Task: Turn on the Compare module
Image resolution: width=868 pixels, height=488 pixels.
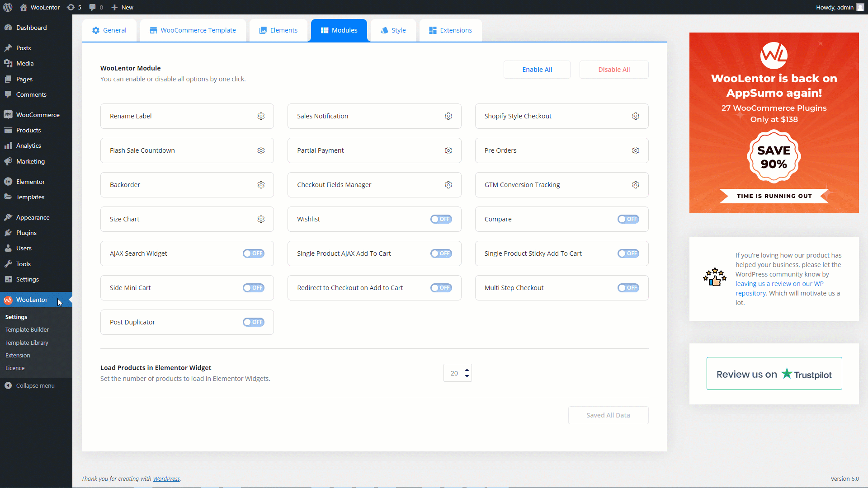Action: (x=628, y=219)
